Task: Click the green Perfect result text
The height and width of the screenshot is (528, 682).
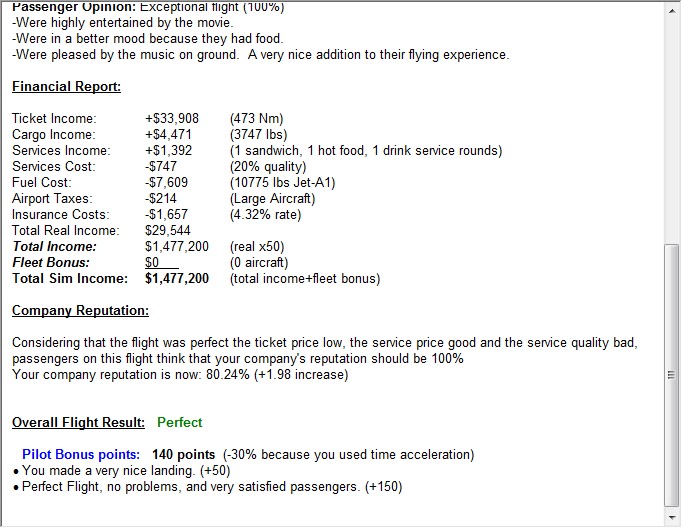Action: (x=179, y=423)
